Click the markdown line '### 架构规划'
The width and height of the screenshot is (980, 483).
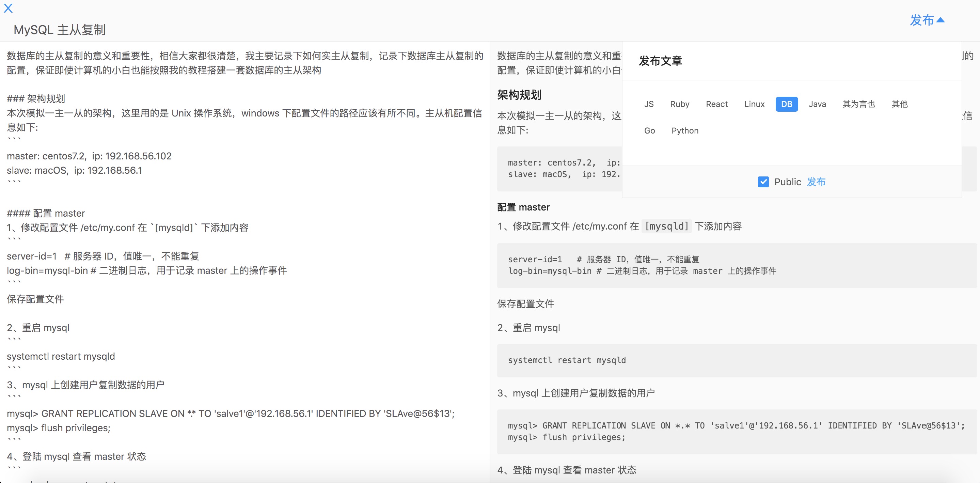(x=36, y=99)
